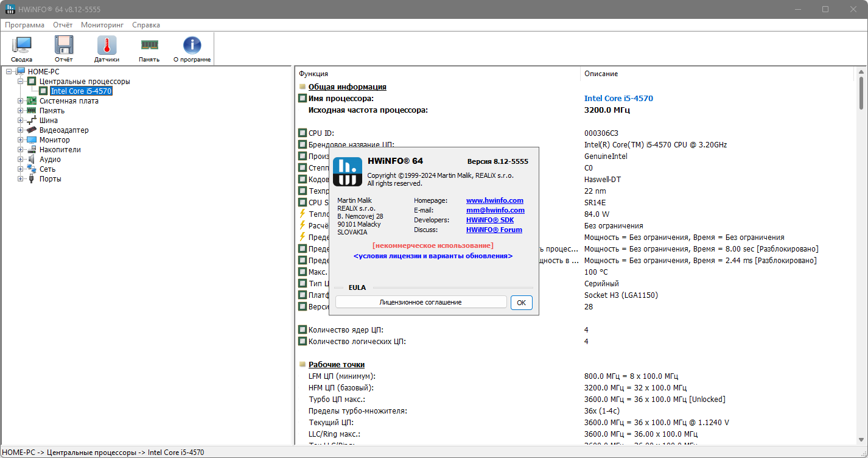Screen dimensions: 868x458
Task: Click the status bar path text
Action: tap(103, 453)
